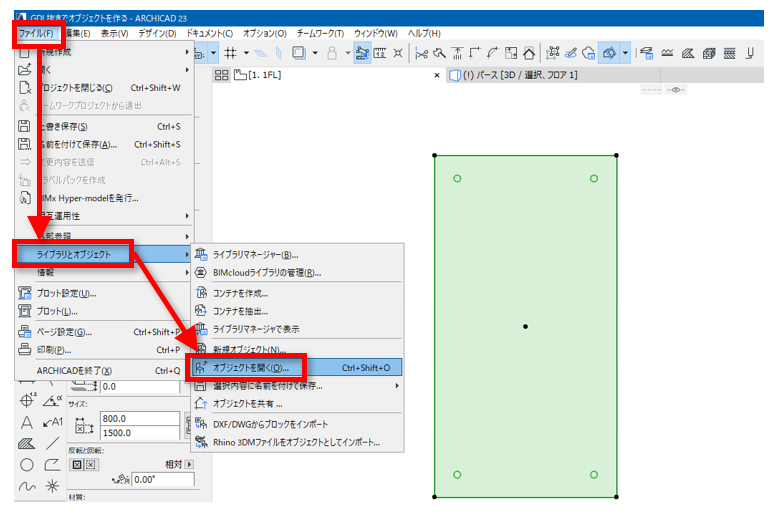772x523 pixels.
Task: Choose オブジェクトを共有... entry
Action: coord(297,404)
